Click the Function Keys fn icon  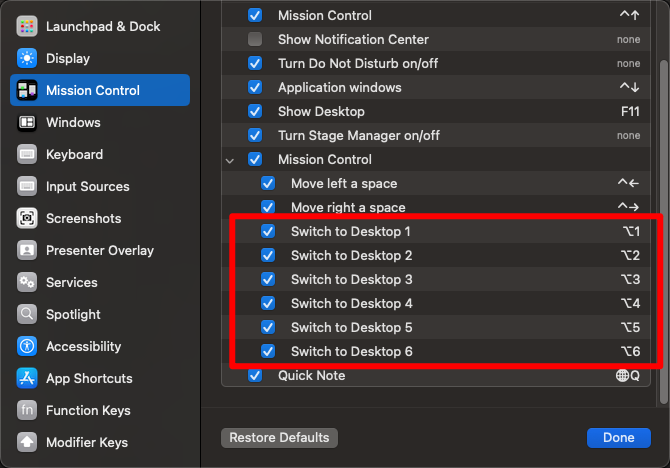click(27, 410)
